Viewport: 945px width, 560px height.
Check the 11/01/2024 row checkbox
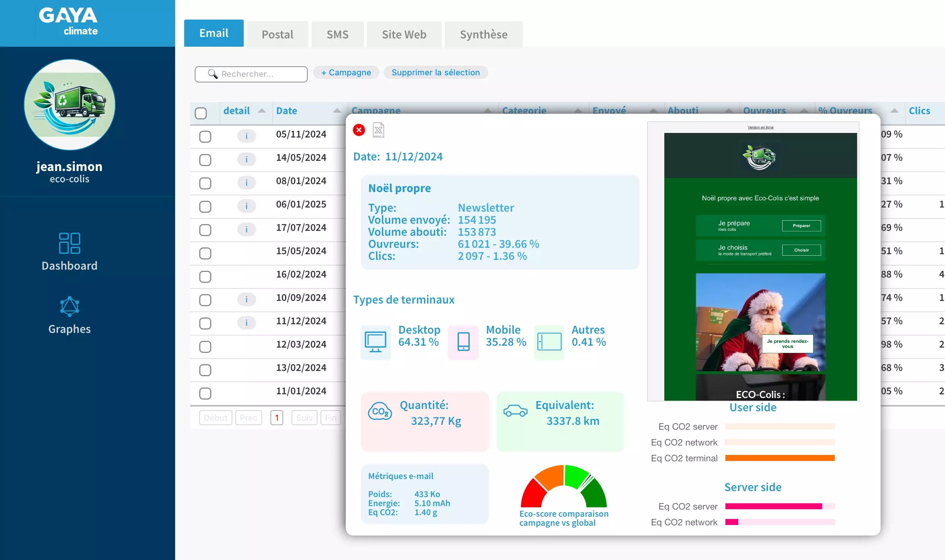(x=205, y=394)
